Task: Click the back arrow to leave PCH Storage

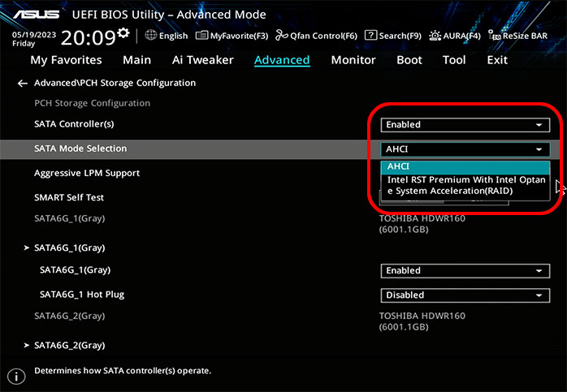Action: click(x=22, y=83)
